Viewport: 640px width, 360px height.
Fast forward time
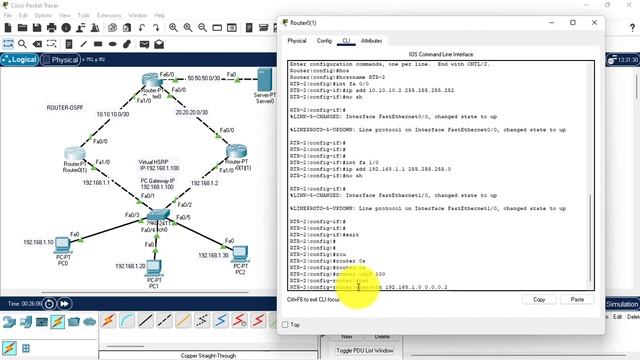click(x=64, y=304)
